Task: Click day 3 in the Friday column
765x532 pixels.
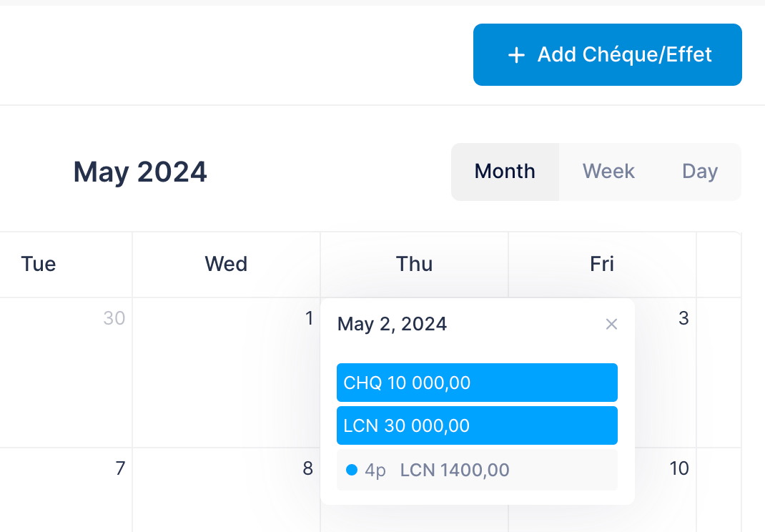Action: [683, 318]
